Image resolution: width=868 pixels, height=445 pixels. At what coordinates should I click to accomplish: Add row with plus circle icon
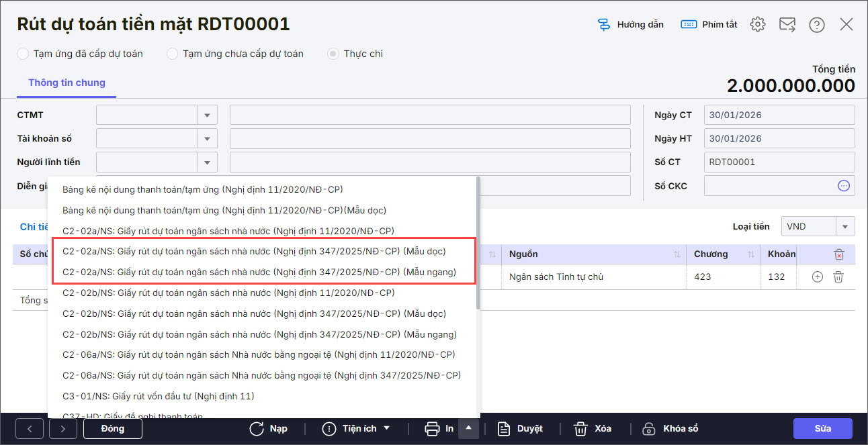[x=817, y=277]
